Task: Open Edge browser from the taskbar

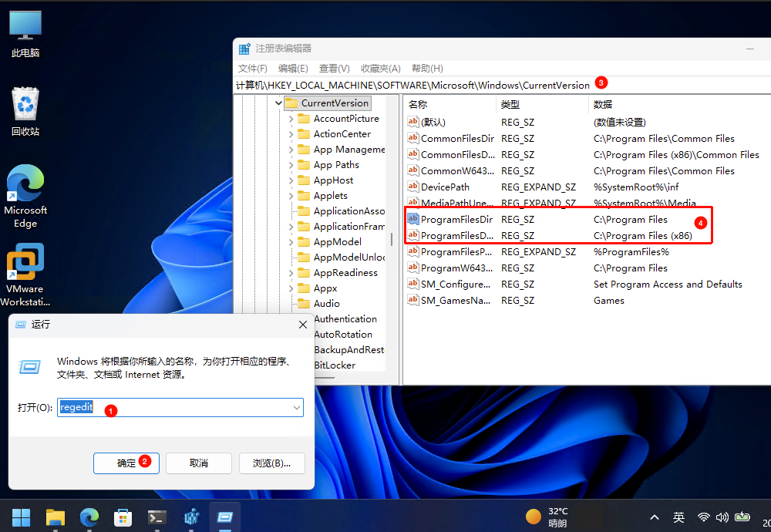Action: 89,517
